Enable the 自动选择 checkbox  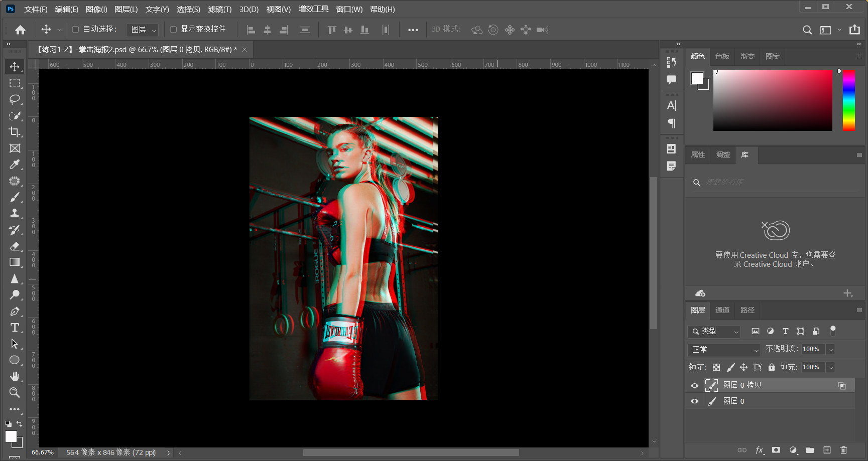pyautogui.click(x=75, y=30)
